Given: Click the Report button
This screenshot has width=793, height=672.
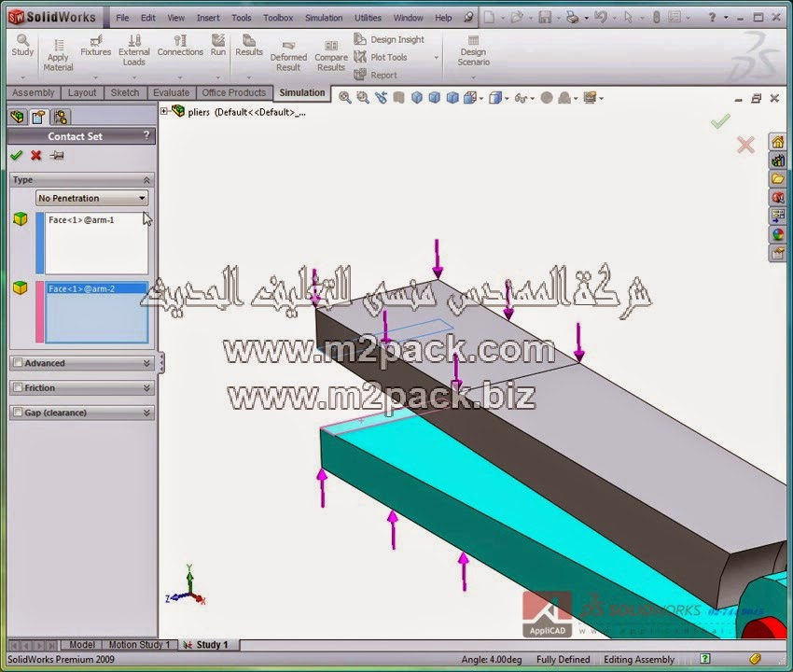Looking at the screenshot, I should [375, 75].
